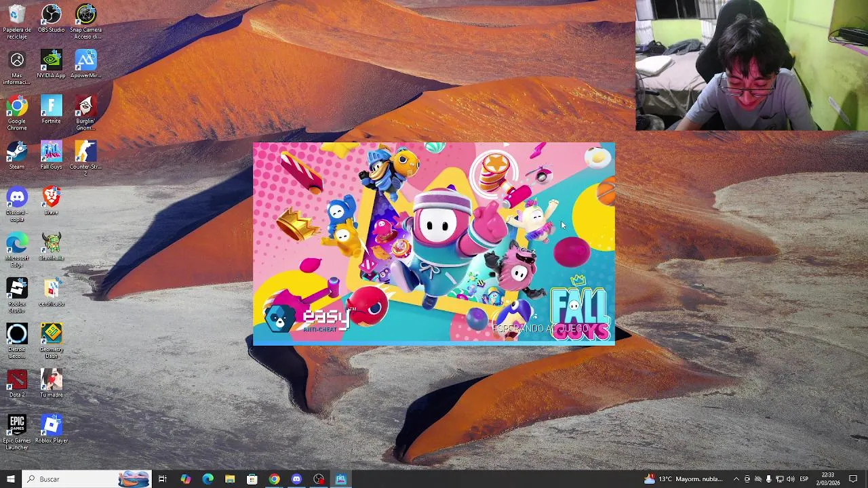The image size is (868, 488).
Task: Expand the hidden system tray icons
Action: 736,479
